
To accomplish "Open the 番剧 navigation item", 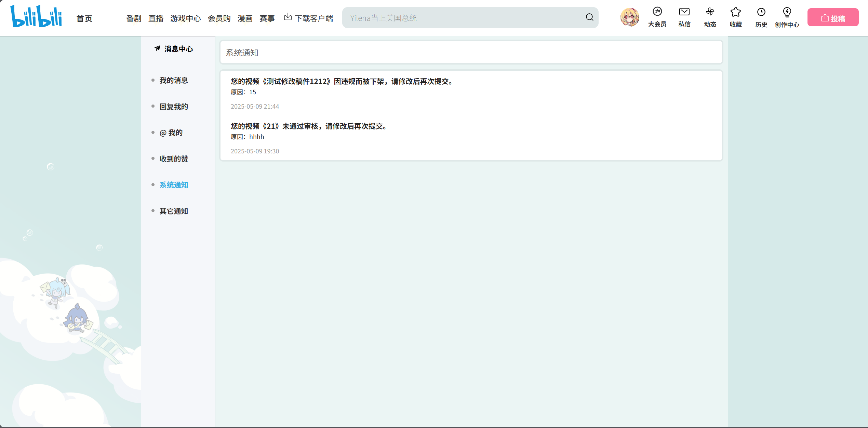I will click(134, 18).
